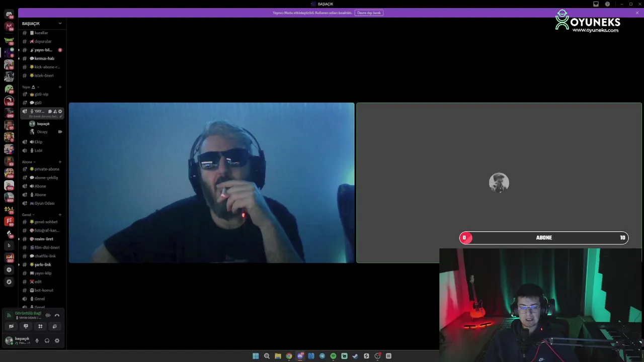
Task: Click Devre dışı bırak button in banner
Action: (369, 13)
